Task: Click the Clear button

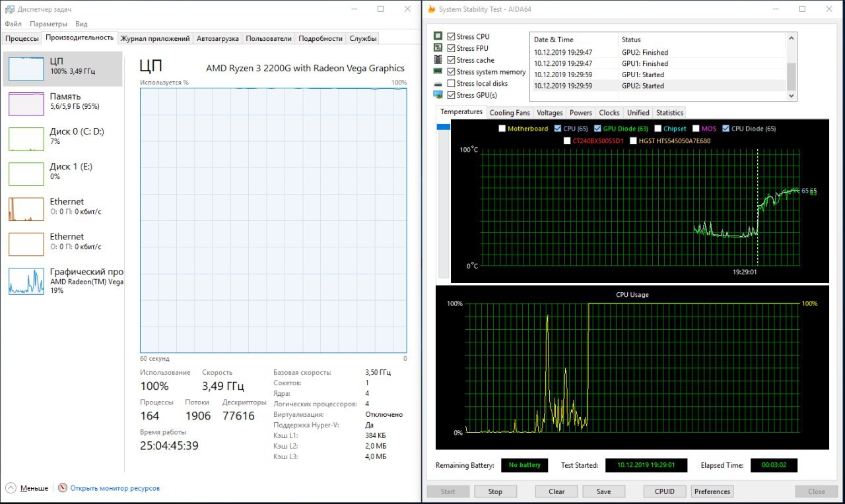Action: click(x=557, y=491)
